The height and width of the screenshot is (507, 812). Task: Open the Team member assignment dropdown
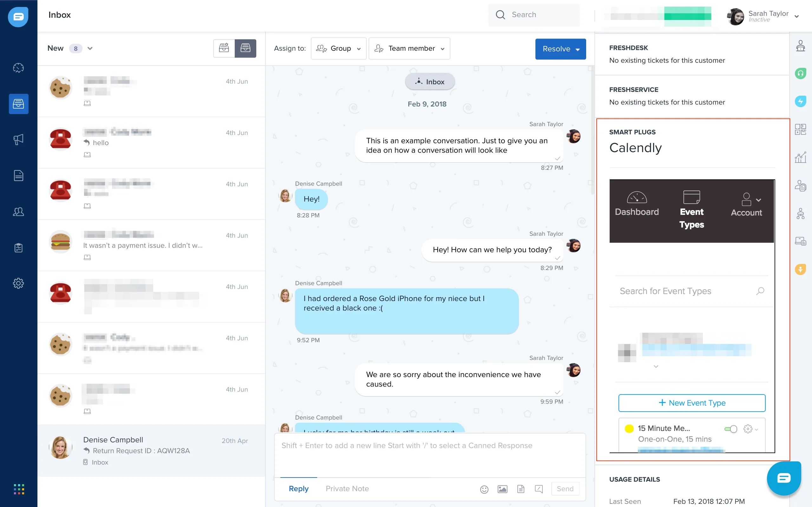(409, 48)
